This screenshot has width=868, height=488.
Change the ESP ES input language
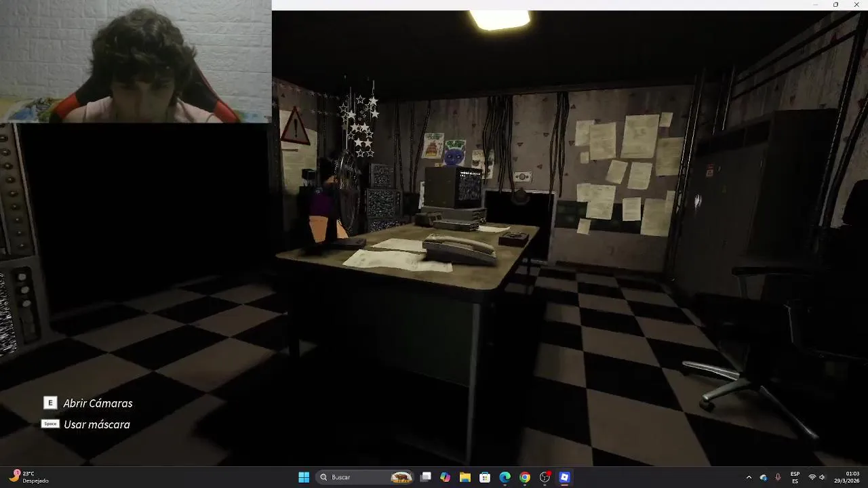click(795, 477)
